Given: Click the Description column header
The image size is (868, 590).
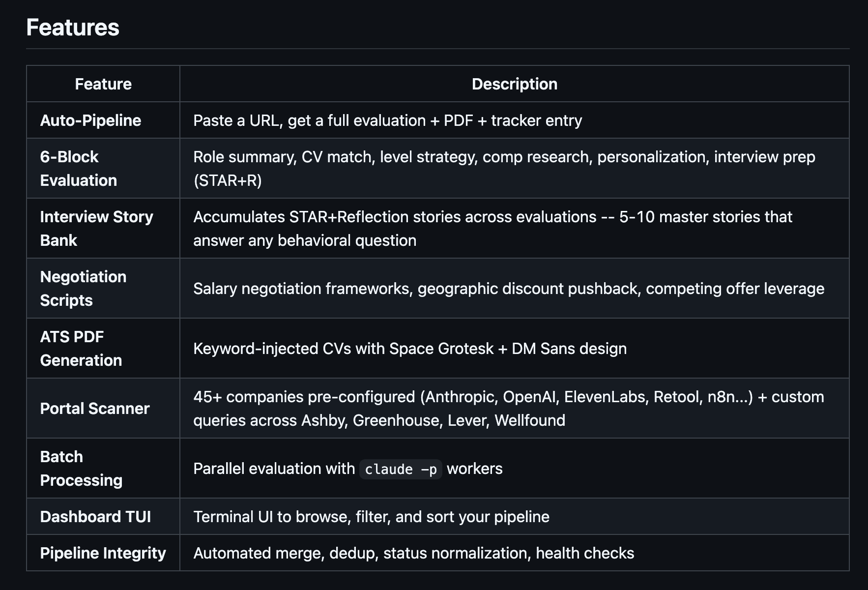Looking at the screenshot, I should click(x=514, y=84).
